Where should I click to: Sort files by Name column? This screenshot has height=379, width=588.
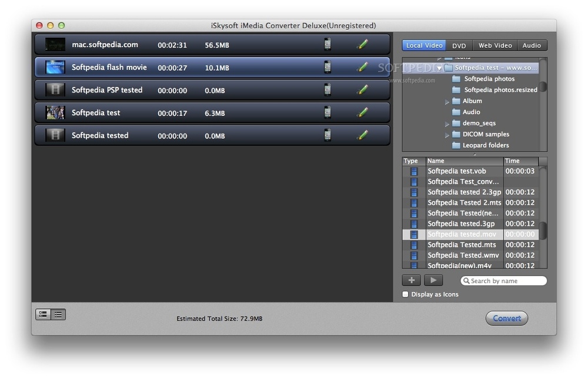pos(465,161)
